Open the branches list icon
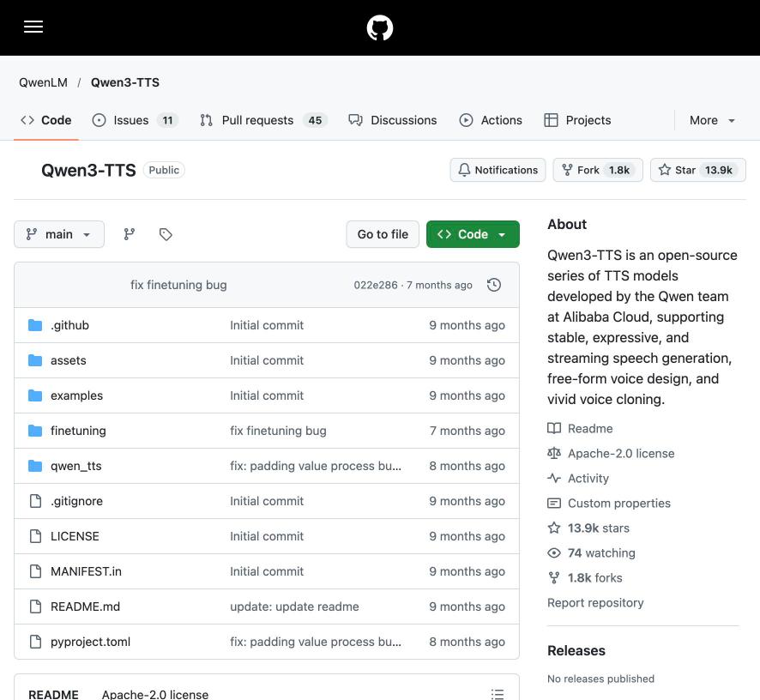 129,235
